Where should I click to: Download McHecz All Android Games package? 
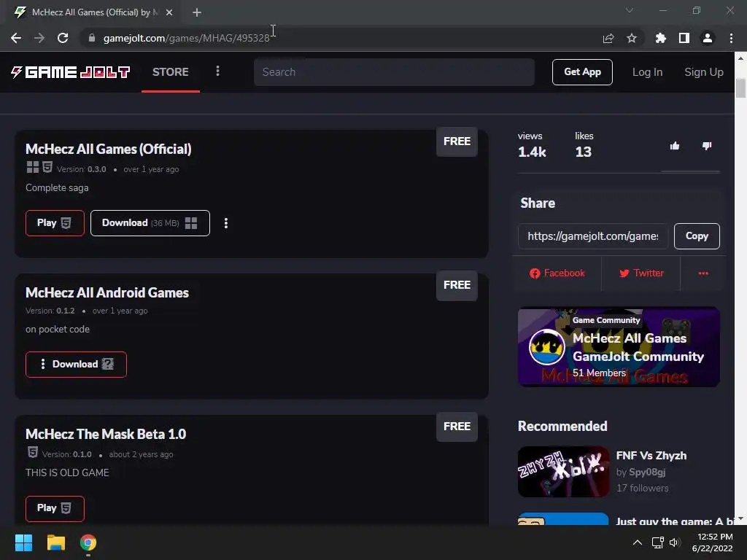[x=76, y=365]
